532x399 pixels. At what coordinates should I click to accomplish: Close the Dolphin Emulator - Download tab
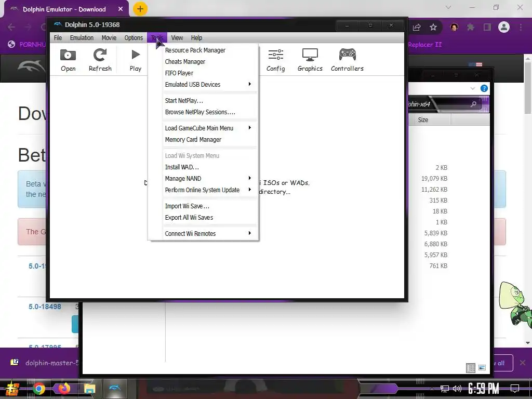point(121,9)
